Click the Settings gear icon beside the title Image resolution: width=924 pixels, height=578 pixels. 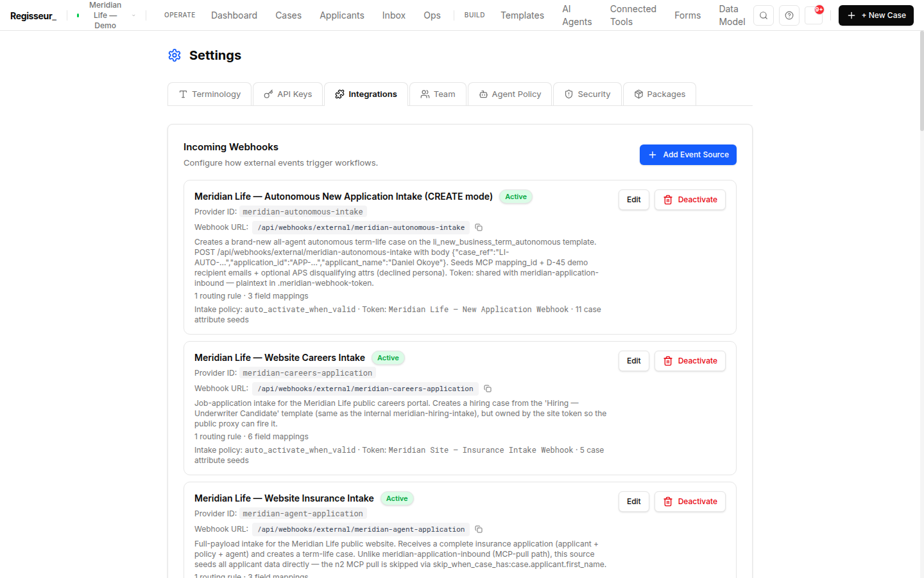175,55
